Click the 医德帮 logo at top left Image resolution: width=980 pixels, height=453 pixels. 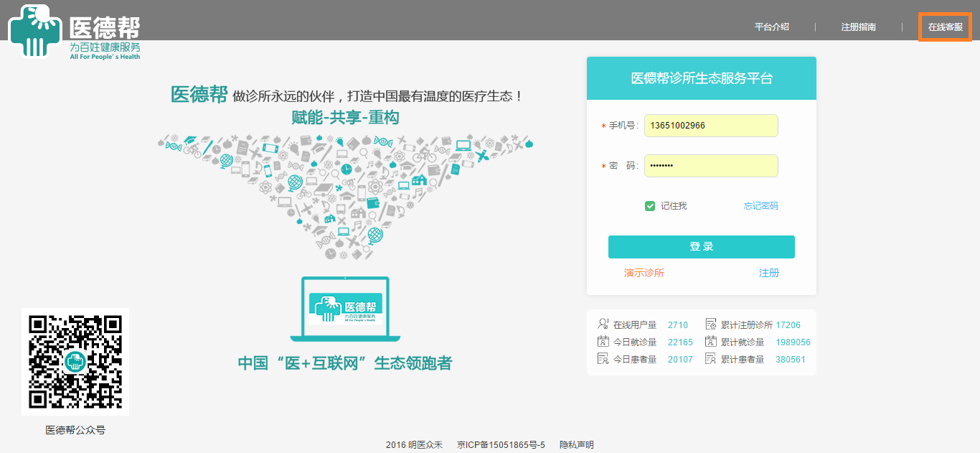click(75, 32)
